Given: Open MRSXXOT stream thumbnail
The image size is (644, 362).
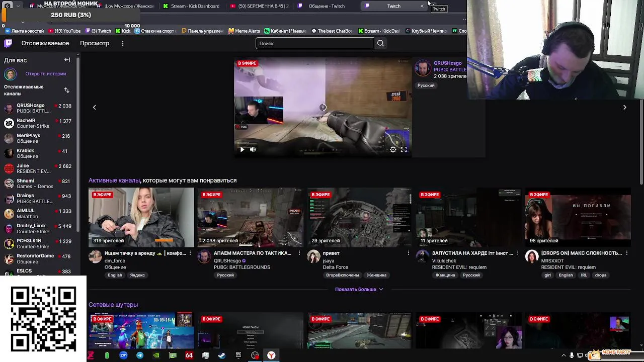Looking at the screenshot, I should coord(578,217).
